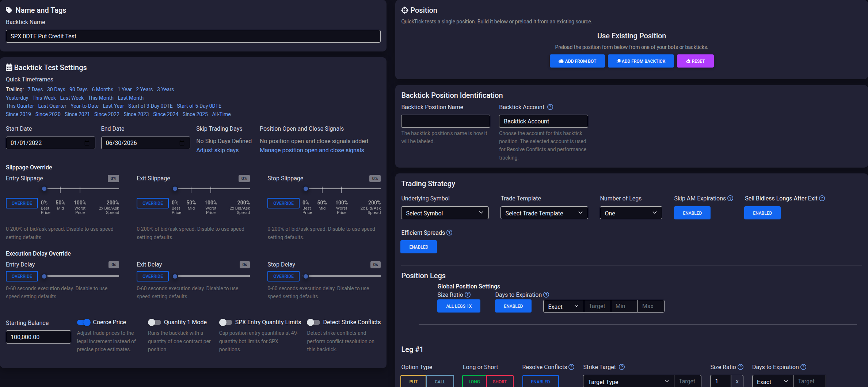This screenshot has height=387, width=868.
Task: Click the Resolve Conflicts help icon
Action: pos(571,367)
